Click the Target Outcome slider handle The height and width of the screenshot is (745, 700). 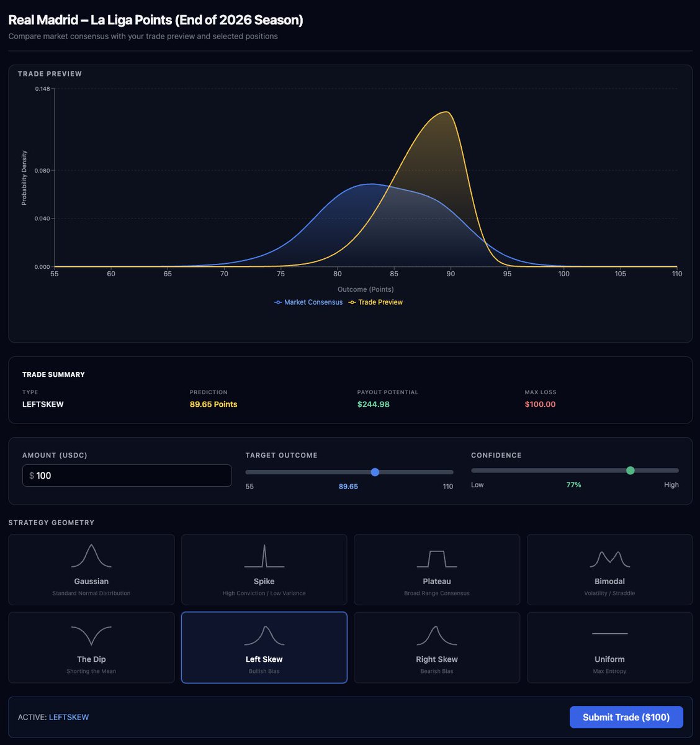click(375, 472)
